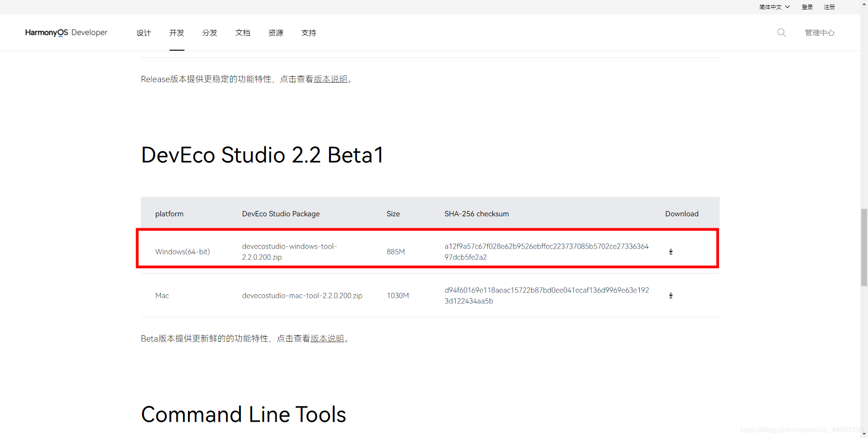
Task: Click the 885M size value
Action: click(x=396, y=252)
